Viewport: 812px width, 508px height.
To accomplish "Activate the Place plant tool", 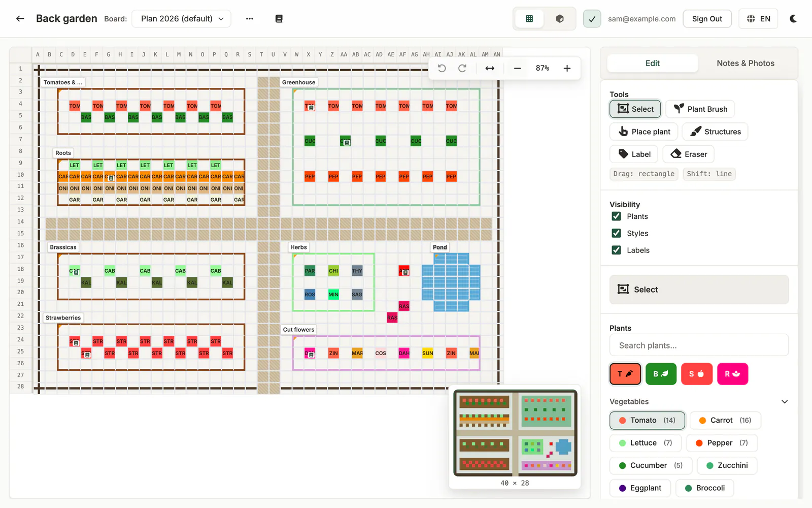I will pos(644,132).
